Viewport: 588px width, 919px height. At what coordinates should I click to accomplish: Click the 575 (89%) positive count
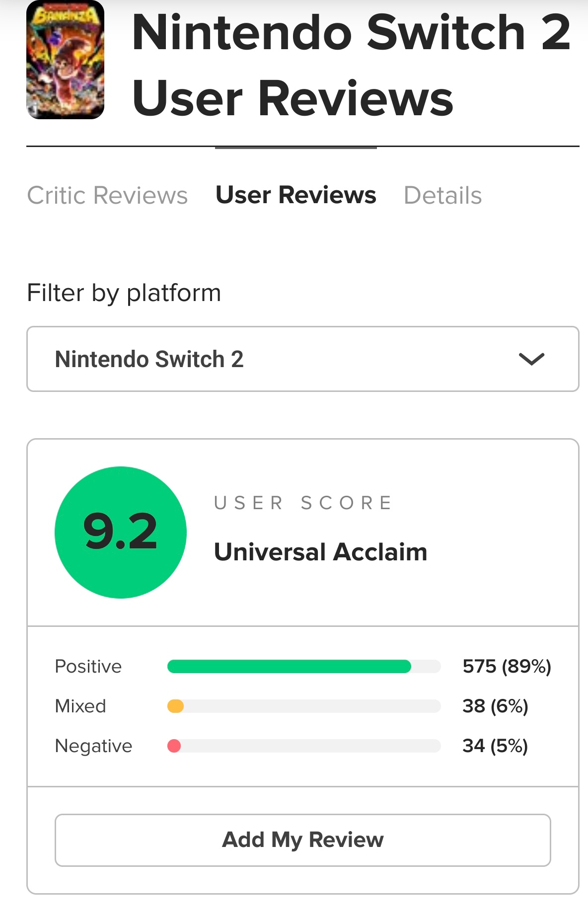(507, 666)
